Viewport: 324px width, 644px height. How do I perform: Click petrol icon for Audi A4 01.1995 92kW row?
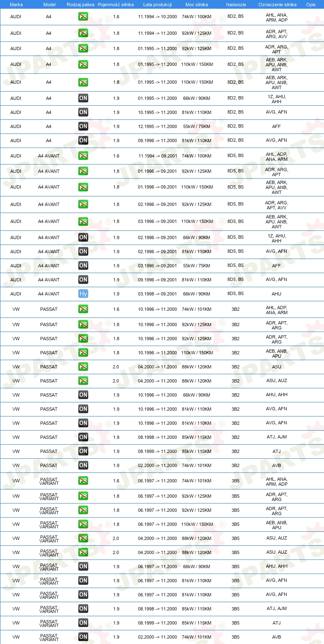point(83,48)
